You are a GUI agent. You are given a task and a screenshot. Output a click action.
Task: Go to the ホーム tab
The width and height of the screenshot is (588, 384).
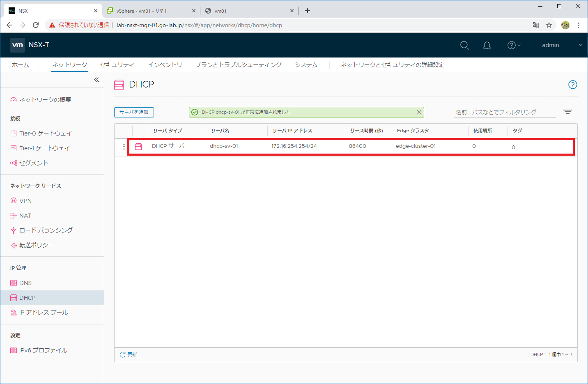pyautogui.click(x=20, y=65)
